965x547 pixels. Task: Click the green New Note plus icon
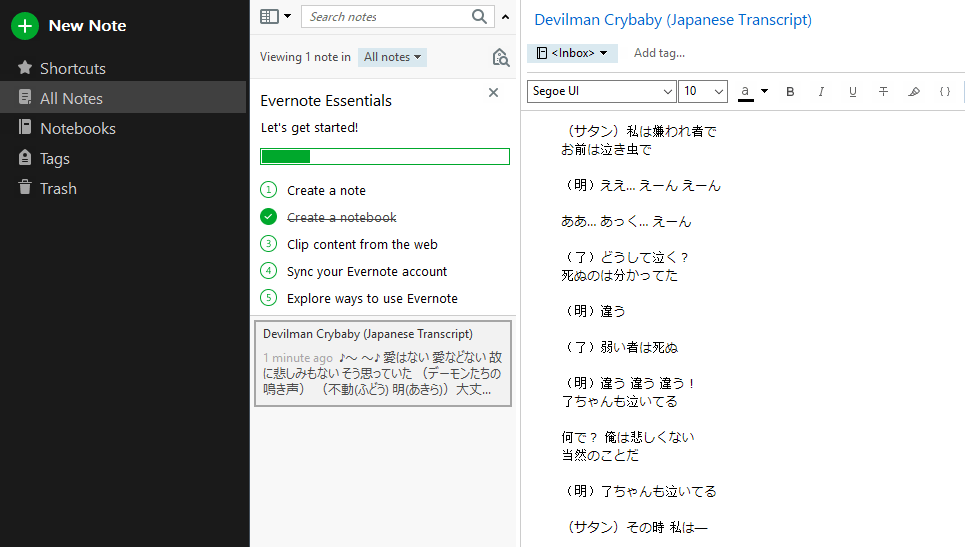pos(25,26)
